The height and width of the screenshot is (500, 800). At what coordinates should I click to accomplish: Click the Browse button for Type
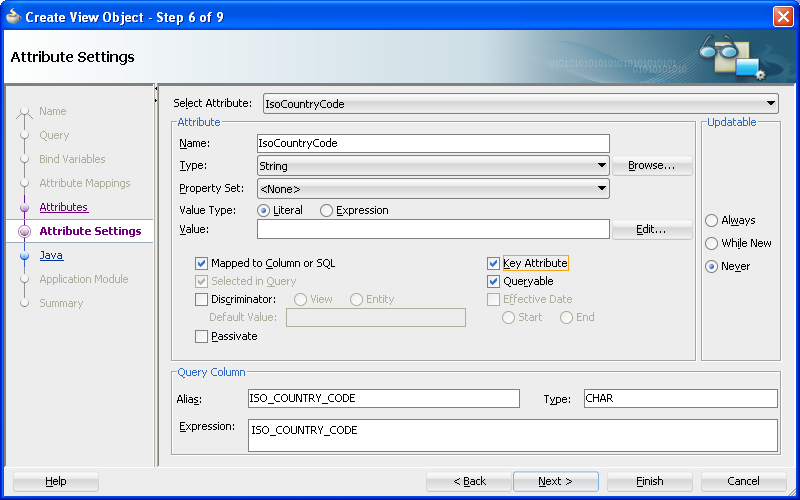point(652,166)
